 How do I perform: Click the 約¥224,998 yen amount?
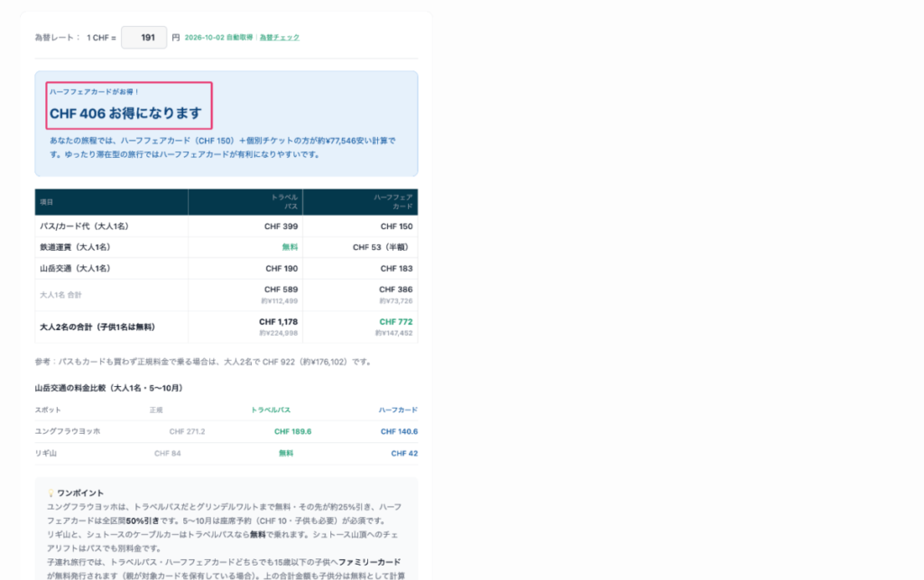279,333
